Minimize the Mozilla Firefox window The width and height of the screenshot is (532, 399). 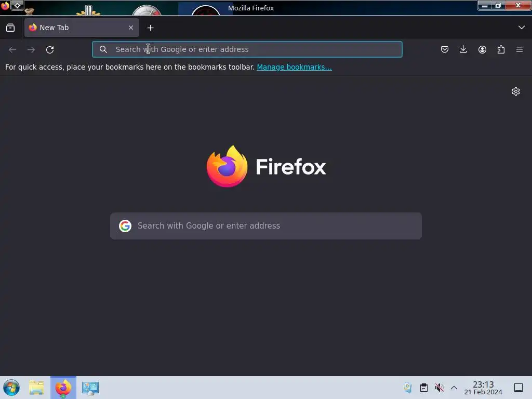pyautogui.click(x=485, y=5)
